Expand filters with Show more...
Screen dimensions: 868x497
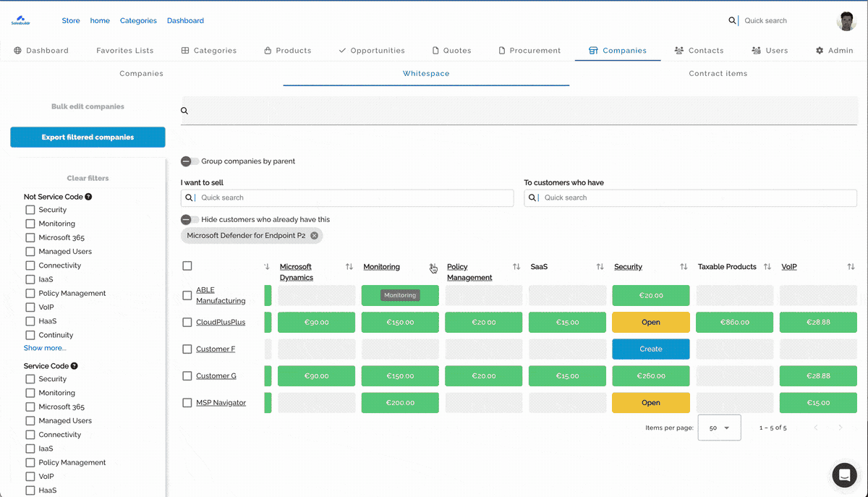click(45, 348)
